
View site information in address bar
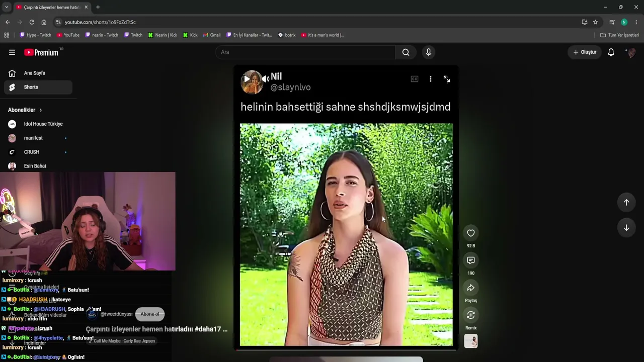click(x=58, y=22)
